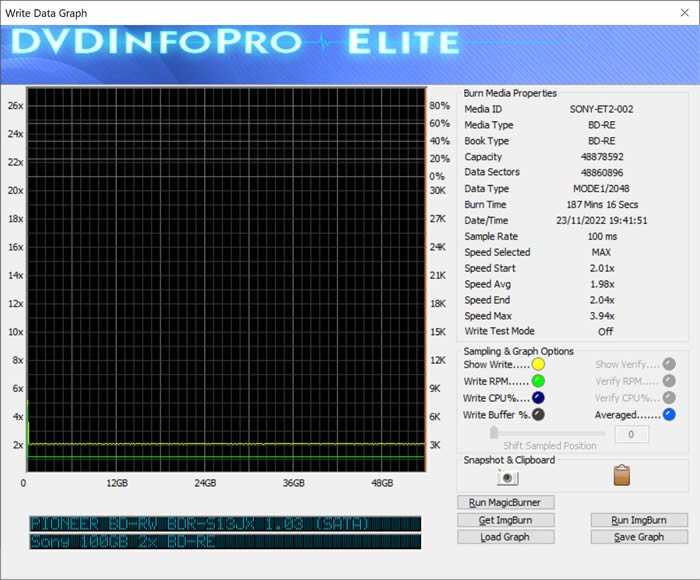Copy graph using the clipboard icon
Image resolution: width=700 pixels, height=580 pixels.
[x=621, y=477]
